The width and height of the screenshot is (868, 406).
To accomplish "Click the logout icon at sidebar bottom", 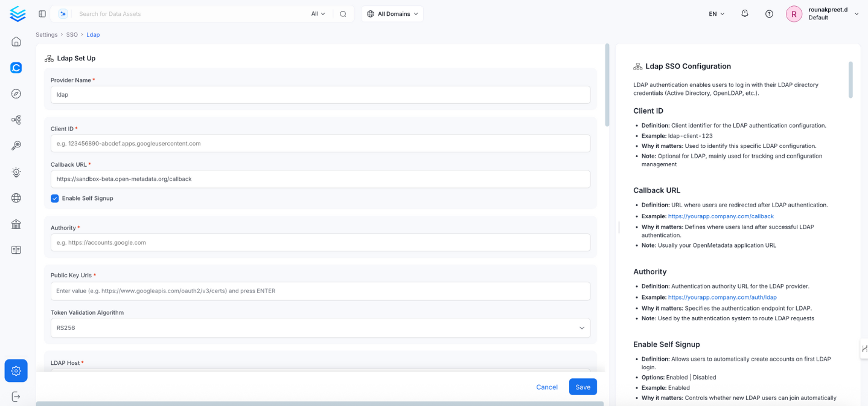I will pyautogui.click(x=16, y=397).
